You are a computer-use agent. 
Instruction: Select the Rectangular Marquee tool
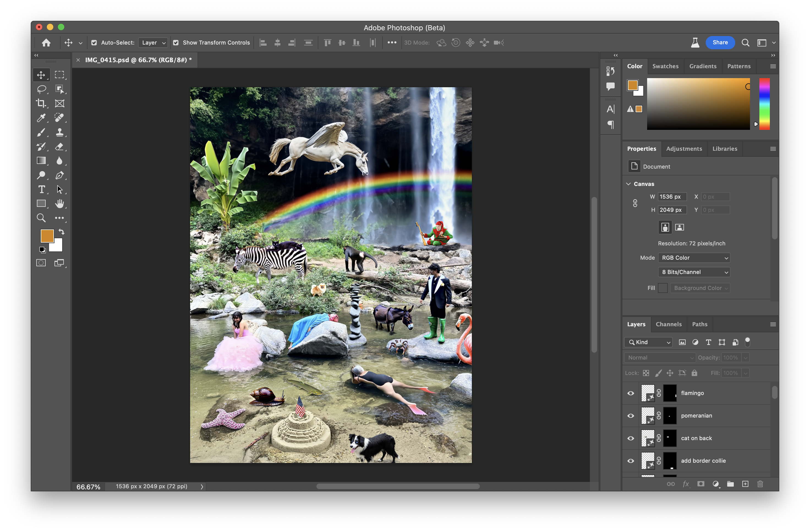coord(59,75)
